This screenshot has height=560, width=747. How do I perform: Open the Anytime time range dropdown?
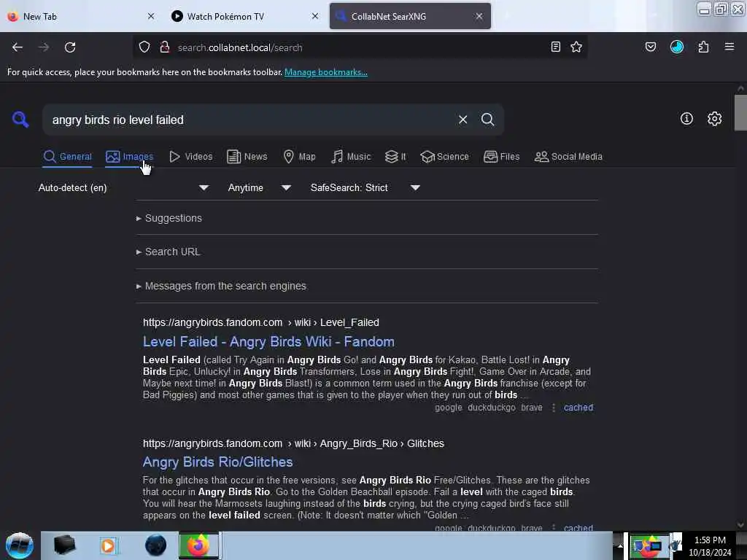[x=259, y=187]
